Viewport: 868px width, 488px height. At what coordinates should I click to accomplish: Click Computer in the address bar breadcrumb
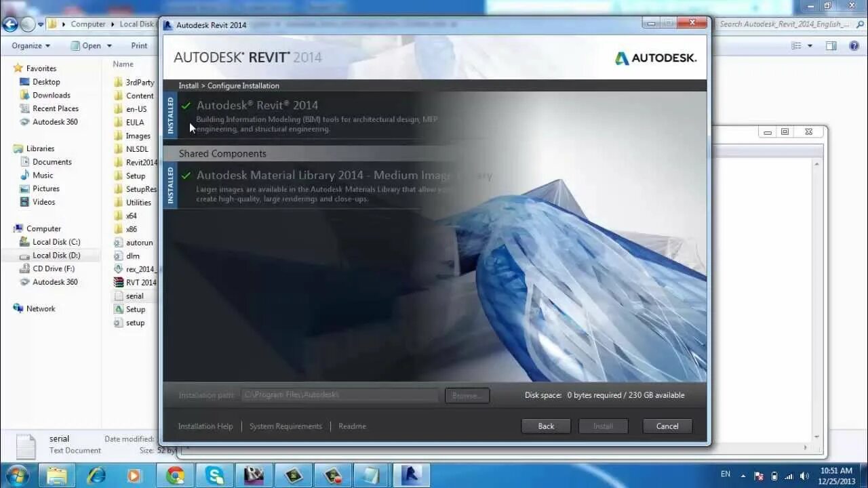pos(88,24)
